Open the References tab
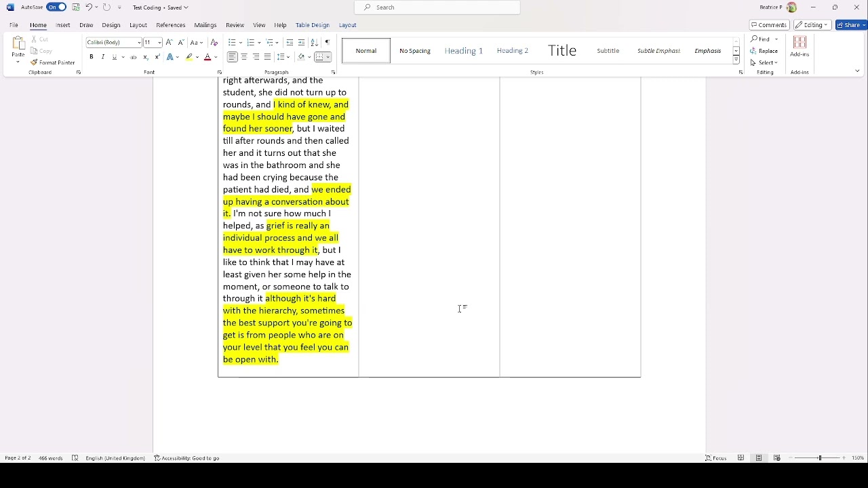Viewport: 868px width, 488px height. click(x=171, y=25)
